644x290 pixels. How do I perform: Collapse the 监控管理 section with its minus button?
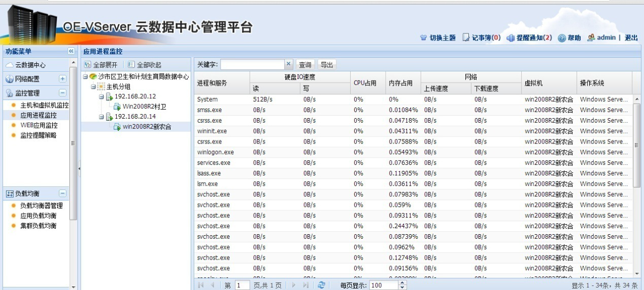pyautogui.click(x=62, y=93)
